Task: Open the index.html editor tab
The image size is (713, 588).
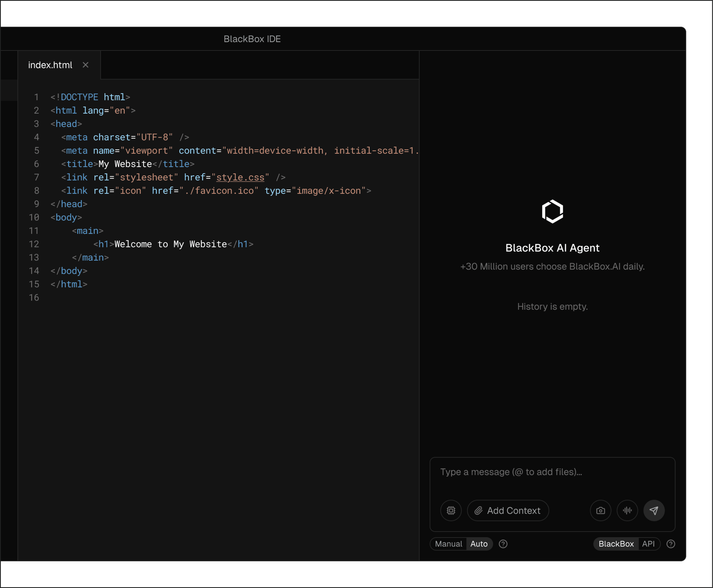Action: (x=50, y=65)
